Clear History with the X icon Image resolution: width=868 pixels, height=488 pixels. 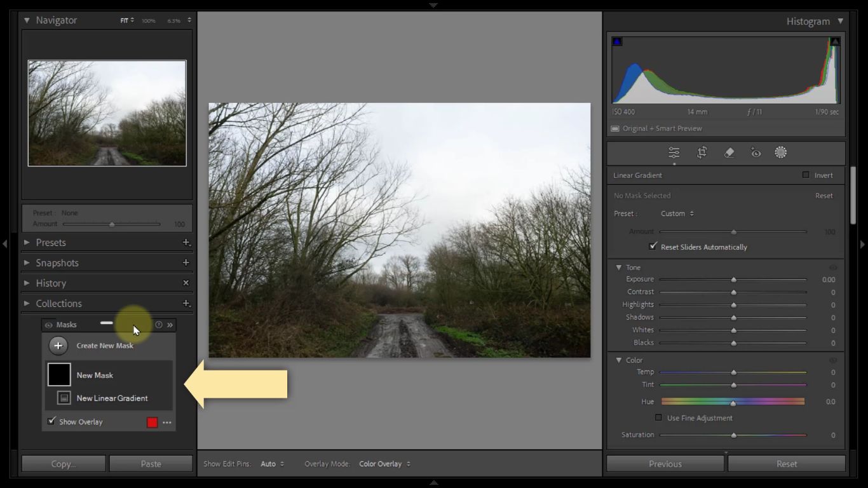(186, 283)
